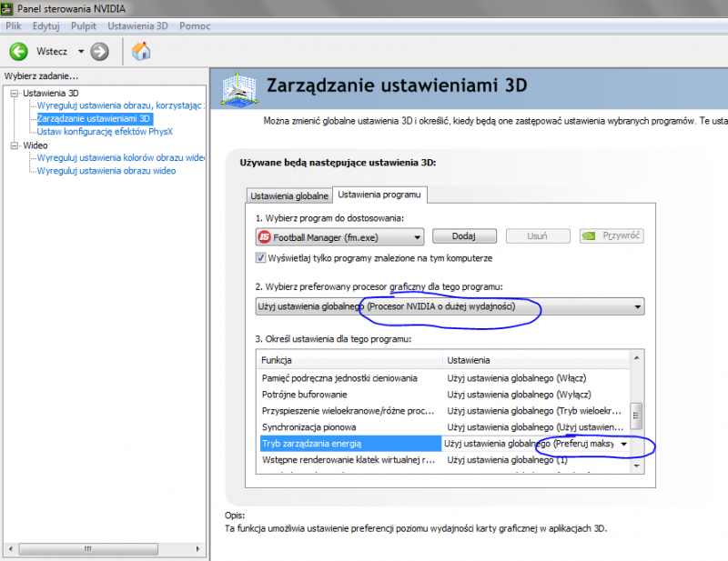Screen dimensions: 728x561
Task: Click the task pane horizontal scrollbar thumb
Action: pyautogui.click(x=88, y=549)
